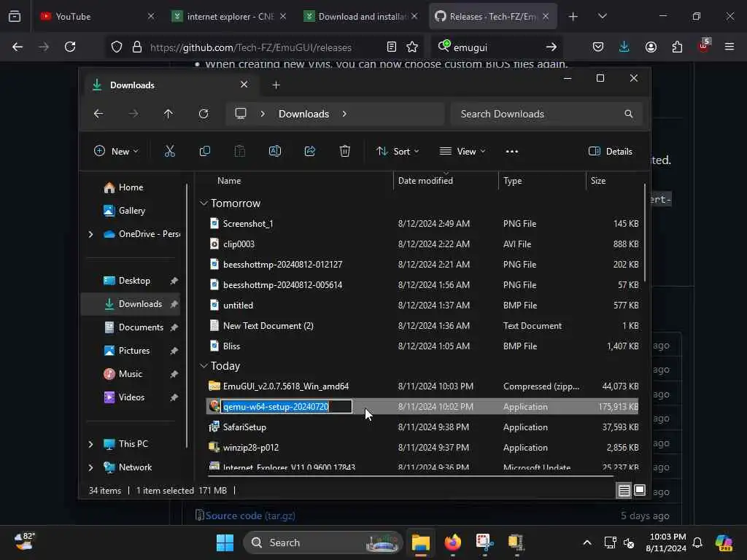Open Firefox extensions puzzle icon
Screen dimensions: 747x560
point(677,47)
